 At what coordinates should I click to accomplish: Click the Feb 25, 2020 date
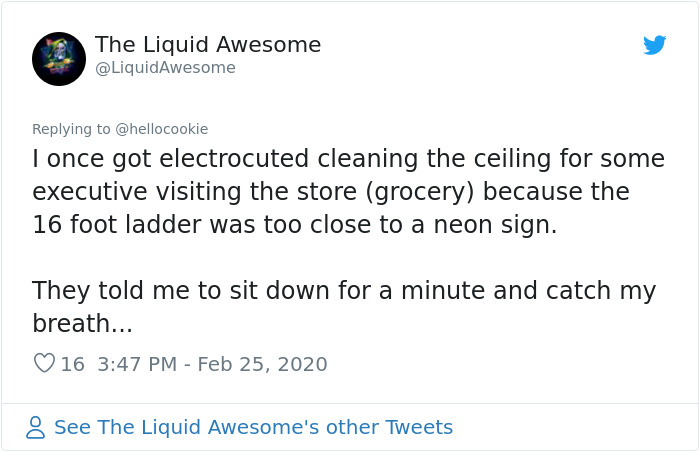(x=262, y=364)
